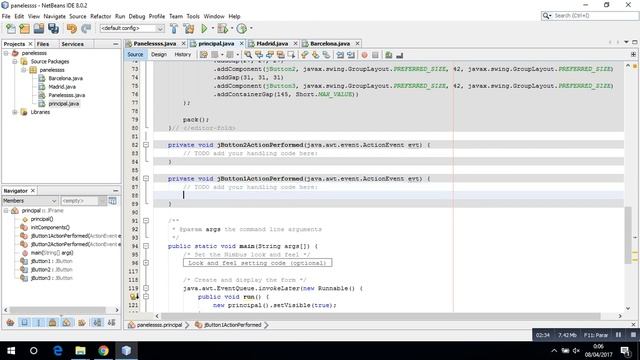Viewport: 640px width, 360px height.
Task: Switch to the Madrid.java tab
Action: click(x=272, y=44)
